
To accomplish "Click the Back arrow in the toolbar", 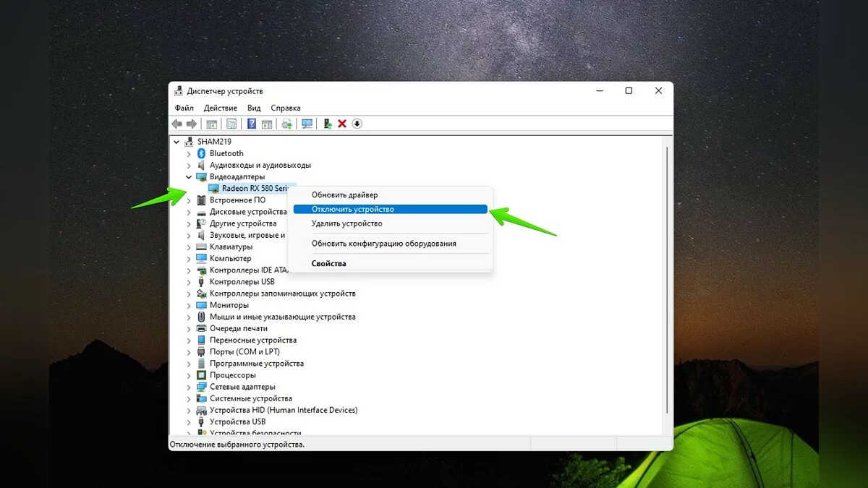I will (176, 124).
